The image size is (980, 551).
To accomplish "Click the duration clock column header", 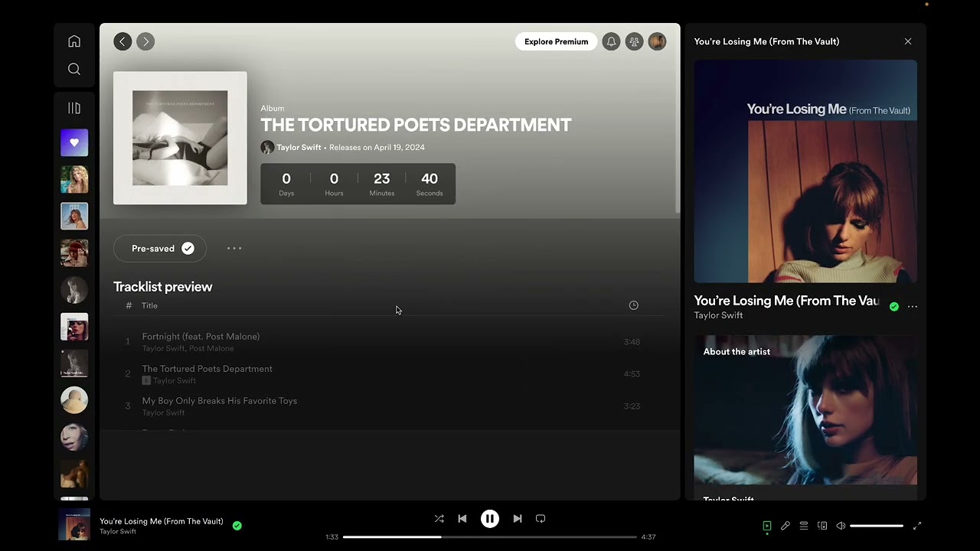I will coord(633,305).
